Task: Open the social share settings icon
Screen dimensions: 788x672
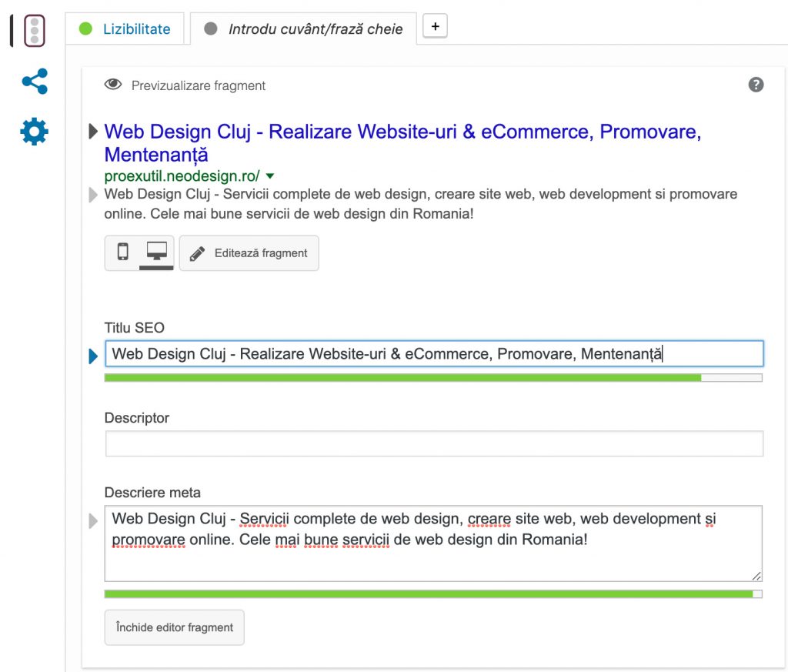Action: pyautogui.click(x=35, y=82)
